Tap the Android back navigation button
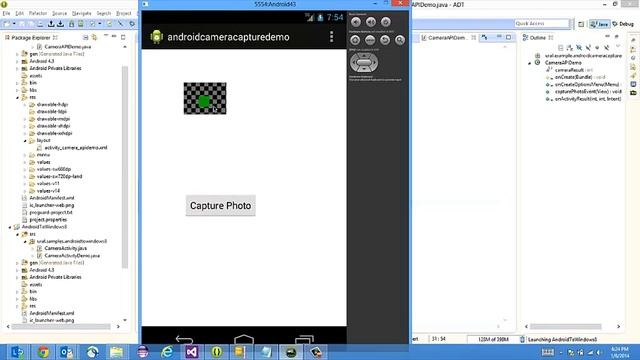 [184, 339]
